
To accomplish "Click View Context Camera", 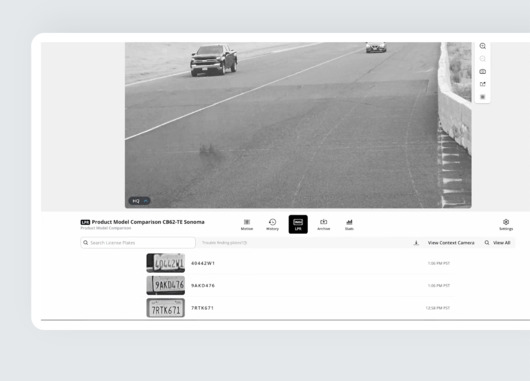I will coord(451,243).
